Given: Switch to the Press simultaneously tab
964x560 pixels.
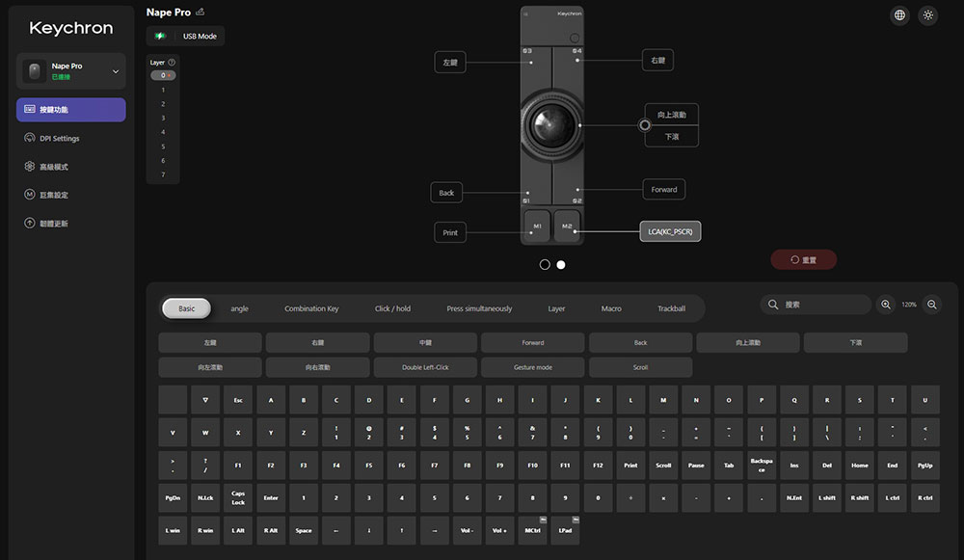Looking at the screenshot, I should pyautogui.click(x=479, y=308).
